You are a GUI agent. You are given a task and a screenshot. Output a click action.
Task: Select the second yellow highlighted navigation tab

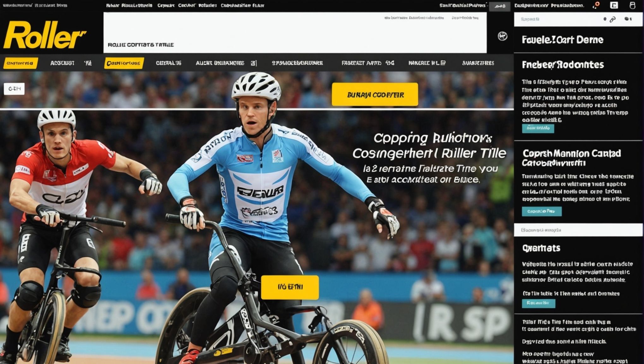coord(124,63)
